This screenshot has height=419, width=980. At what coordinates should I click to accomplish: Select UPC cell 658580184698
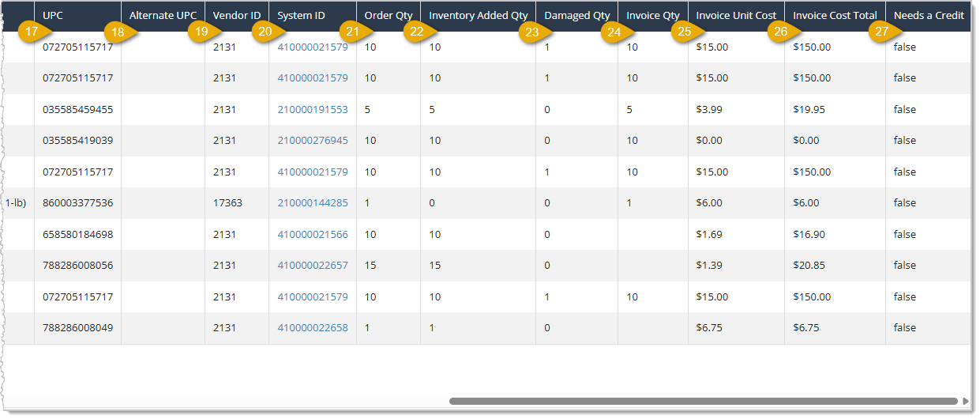[77, 235]
